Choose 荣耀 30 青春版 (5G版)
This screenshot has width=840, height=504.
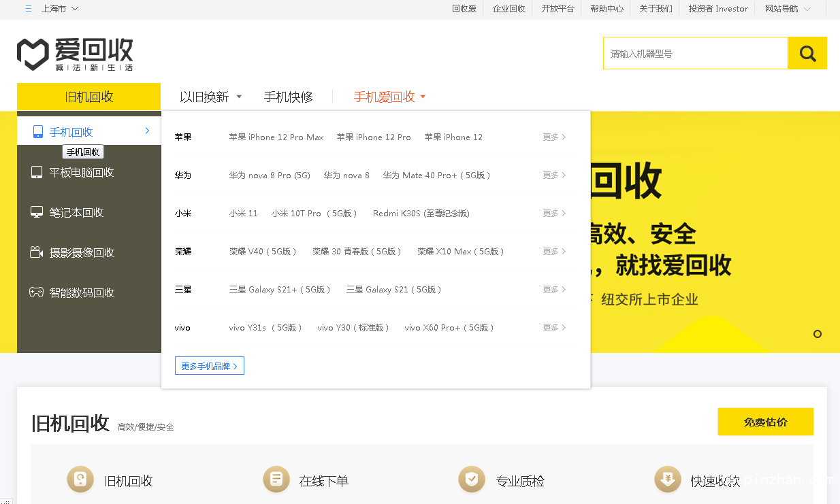point(358,252)
